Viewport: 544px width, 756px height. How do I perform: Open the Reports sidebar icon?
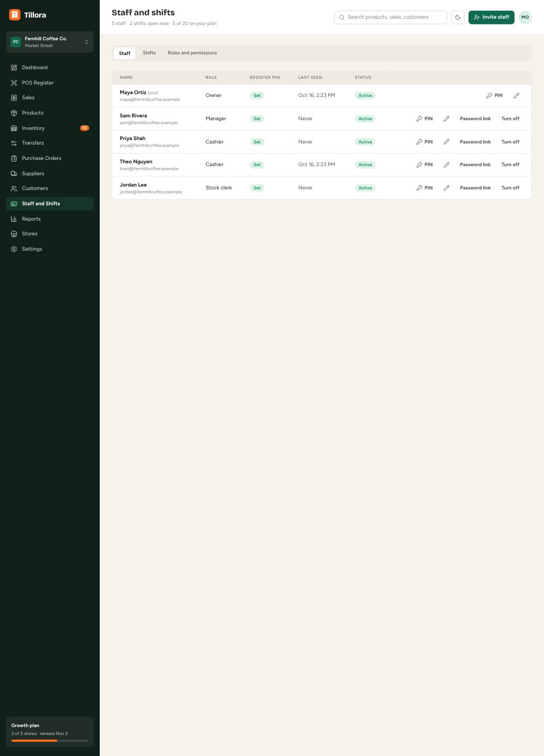[x=14, y=219]
